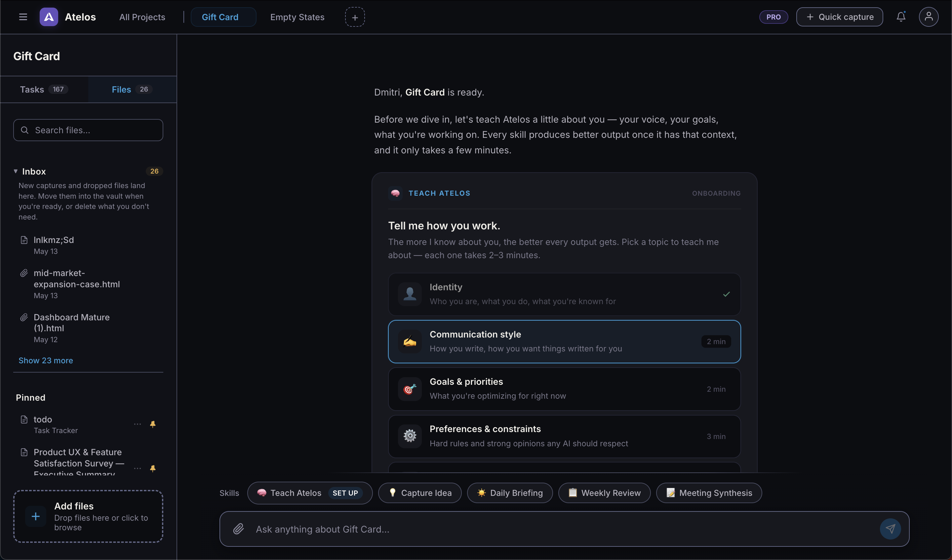The image size is (952, 560).
Task: Focus the Search files field
Action: [x=88, y=130]
